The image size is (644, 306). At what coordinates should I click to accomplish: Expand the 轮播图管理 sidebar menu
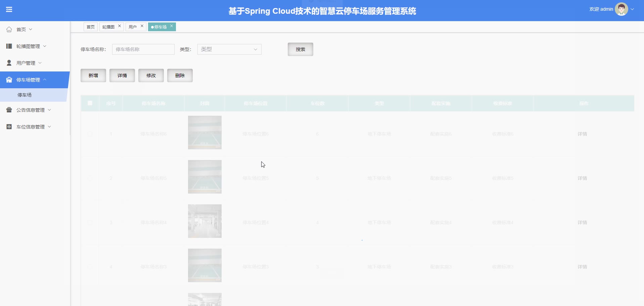point(45,46)
